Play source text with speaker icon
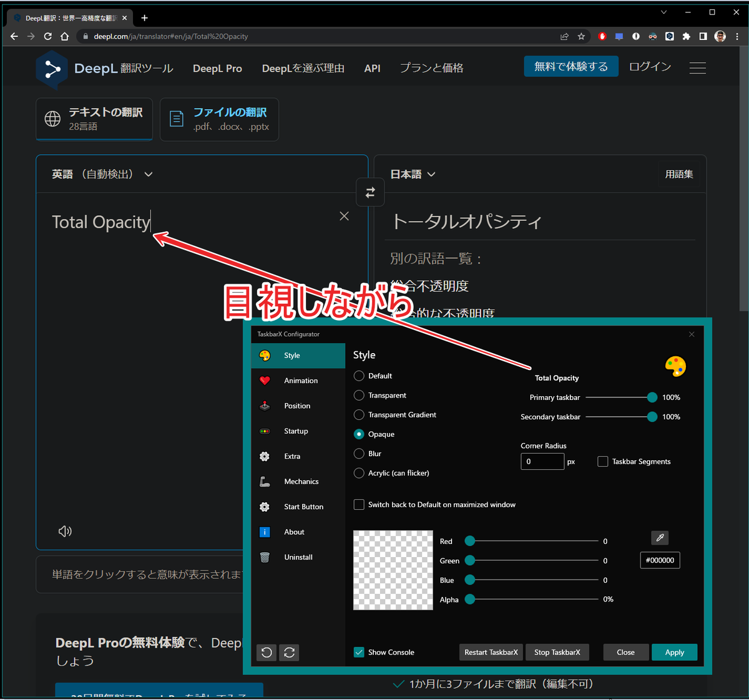The image size is (749, 700). [65, 531]
